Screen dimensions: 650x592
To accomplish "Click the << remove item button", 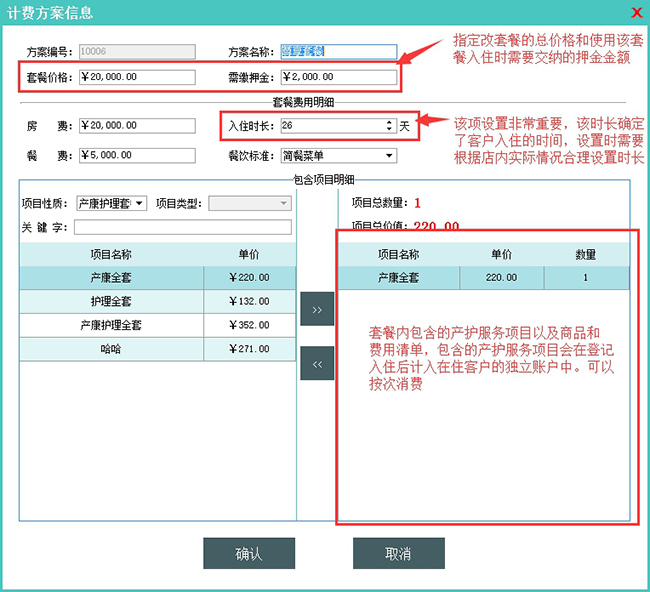I will [317, 364].
